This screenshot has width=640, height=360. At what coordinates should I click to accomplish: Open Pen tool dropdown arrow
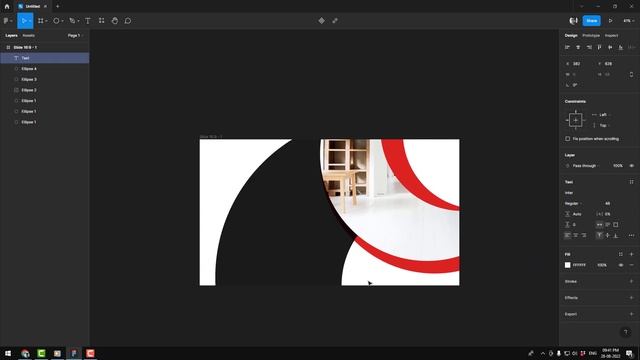(78, 21)
